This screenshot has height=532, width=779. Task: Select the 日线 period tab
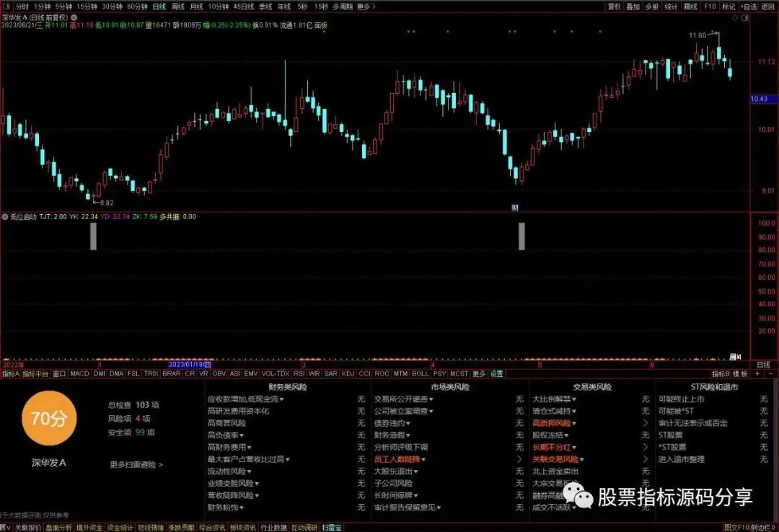click(159, 6)
